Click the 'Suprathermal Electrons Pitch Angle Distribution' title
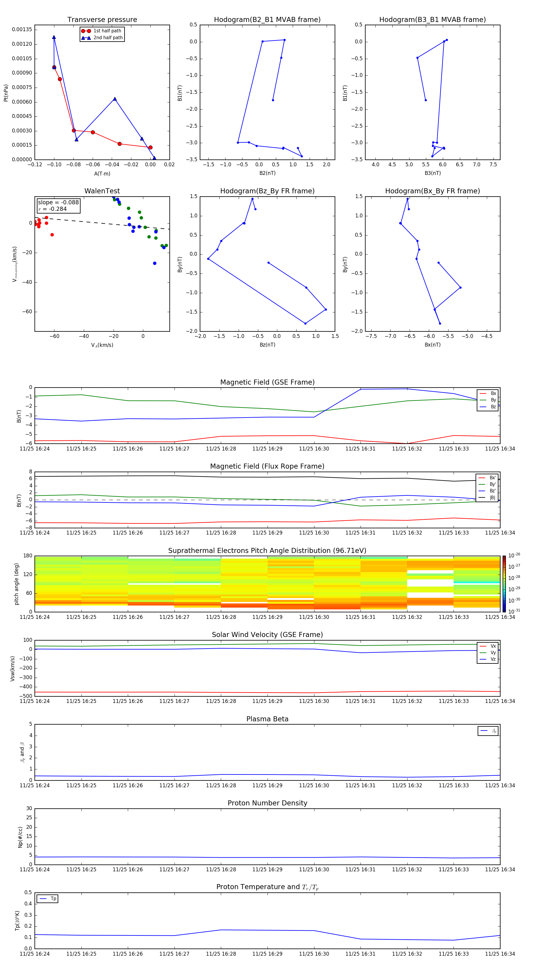This screenshot has width=535, height=980. [x=267, y=551]
